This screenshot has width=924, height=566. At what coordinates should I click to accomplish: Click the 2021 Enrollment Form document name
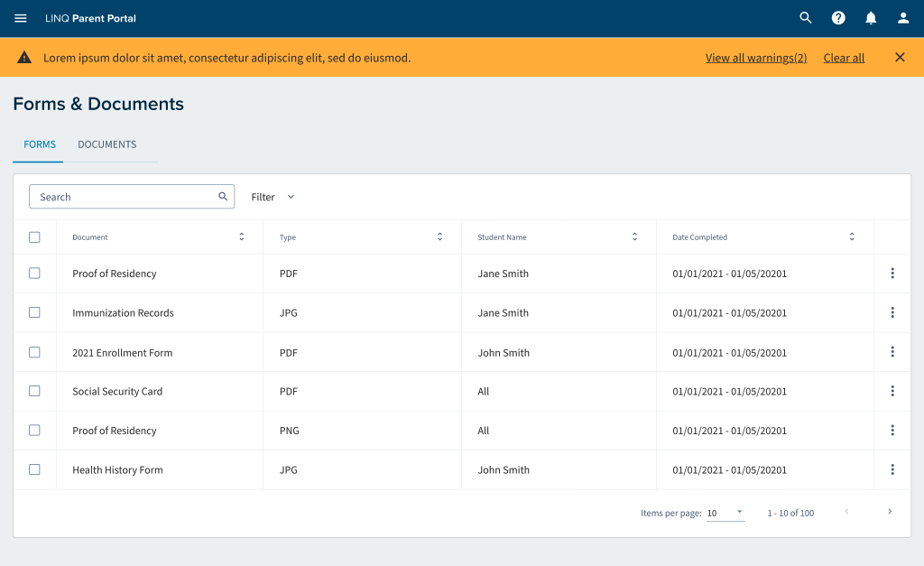[x=123, y=353]
